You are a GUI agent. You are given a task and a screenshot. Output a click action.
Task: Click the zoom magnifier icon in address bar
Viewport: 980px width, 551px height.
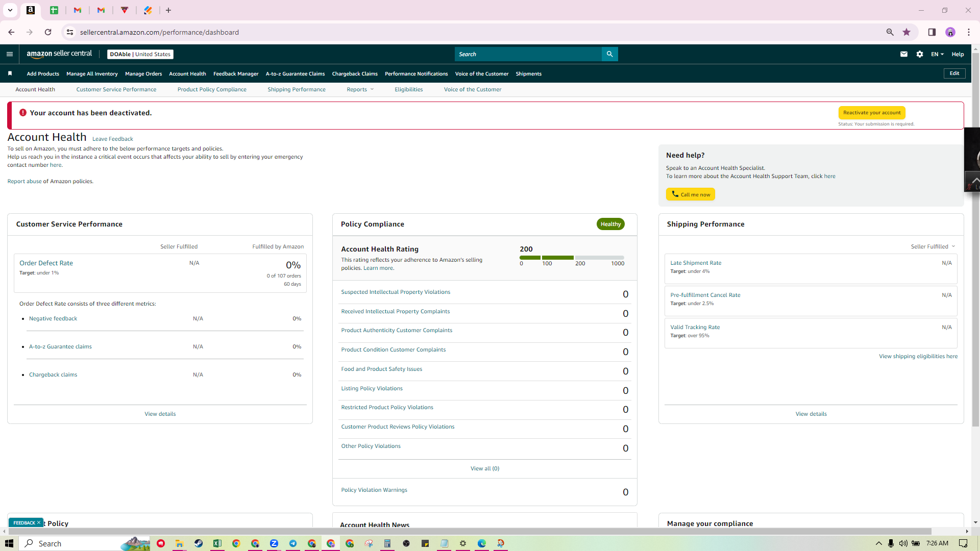click(890, 32)
